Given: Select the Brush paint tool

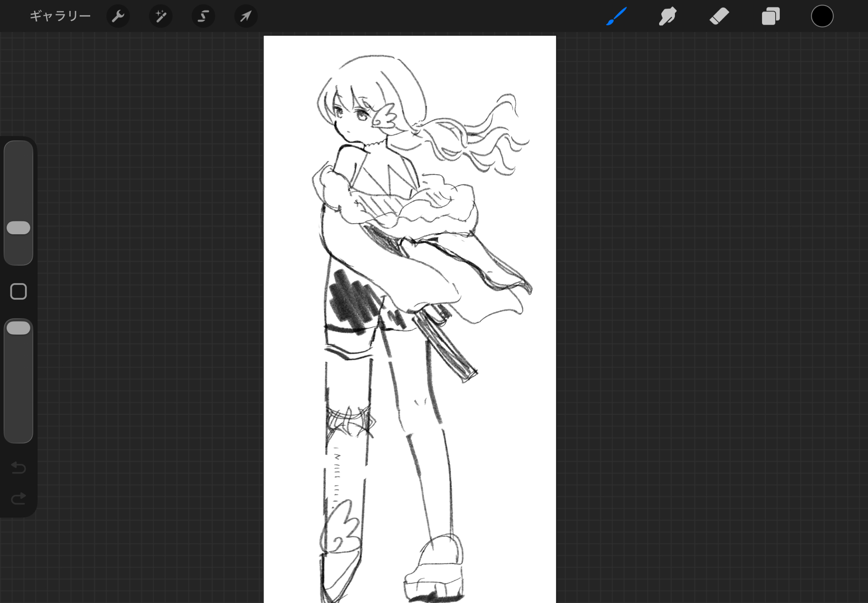Looking at the screenshot, I should [616, 16].
